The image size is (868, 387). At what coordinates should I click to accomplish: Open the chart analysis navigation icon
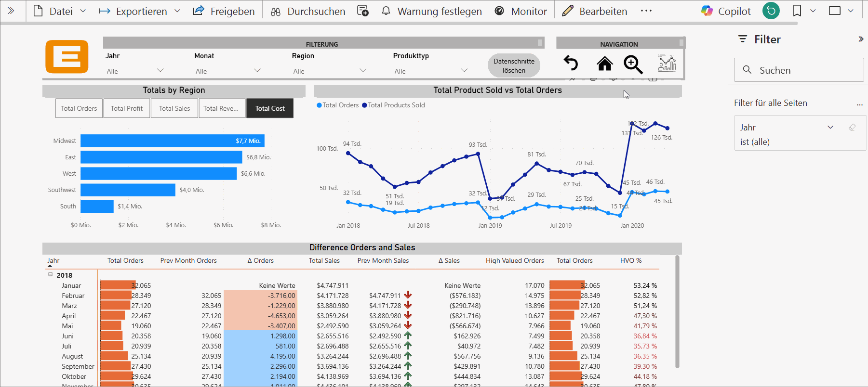tap(667, 64)
